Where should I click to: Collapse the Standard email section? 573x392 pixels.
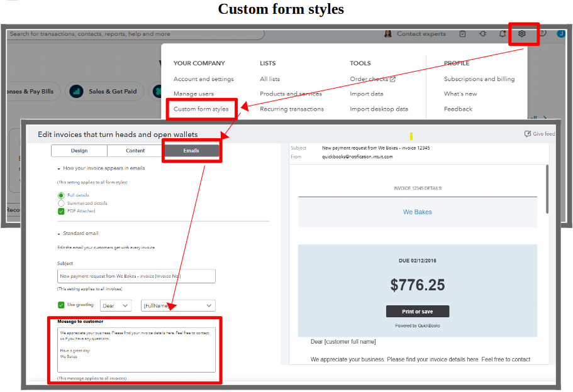[58, 234]
